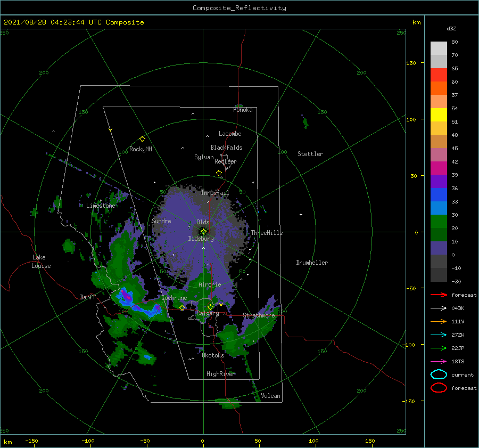The width and height of the screenshot is (479, 448).
Task: Pick the 0–10 dBZ slate purple swatch
Action: tap(439, 248)
